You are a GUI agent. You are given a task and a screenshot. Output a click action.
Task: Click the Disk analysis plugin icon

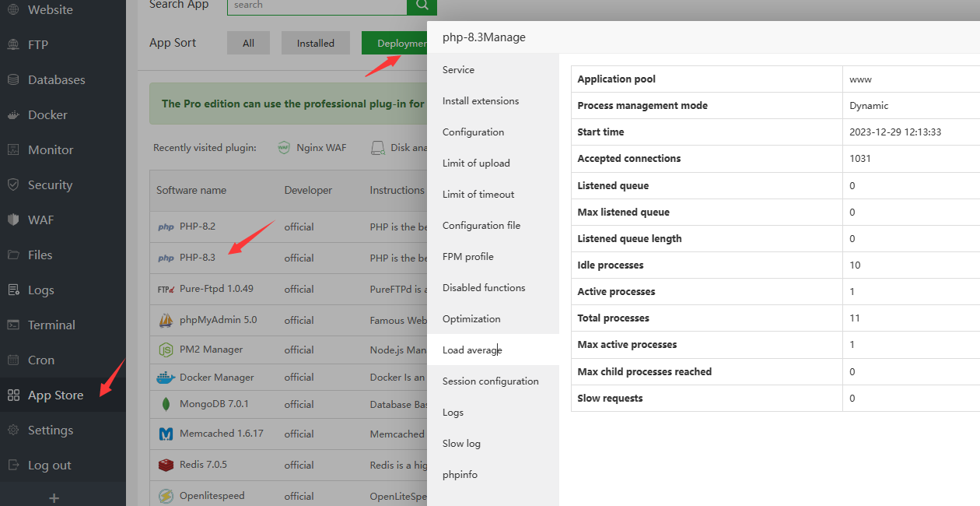pos(377,148)
